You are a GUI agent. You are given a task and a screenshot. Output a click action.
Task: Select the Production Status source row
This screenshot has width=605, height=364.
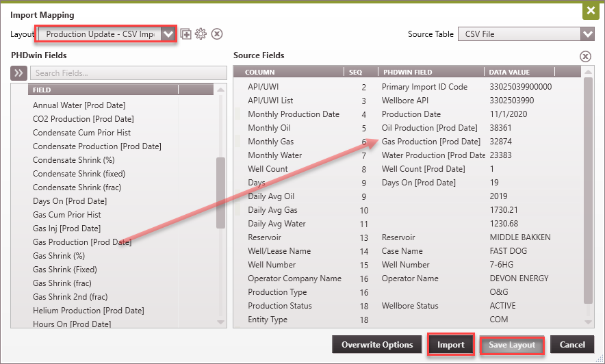pyautogui.click(x=408, y=306)
